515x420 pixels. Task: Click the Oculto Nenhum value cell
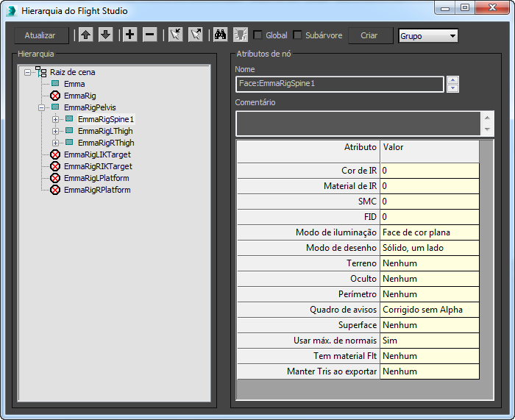point(430,279)
